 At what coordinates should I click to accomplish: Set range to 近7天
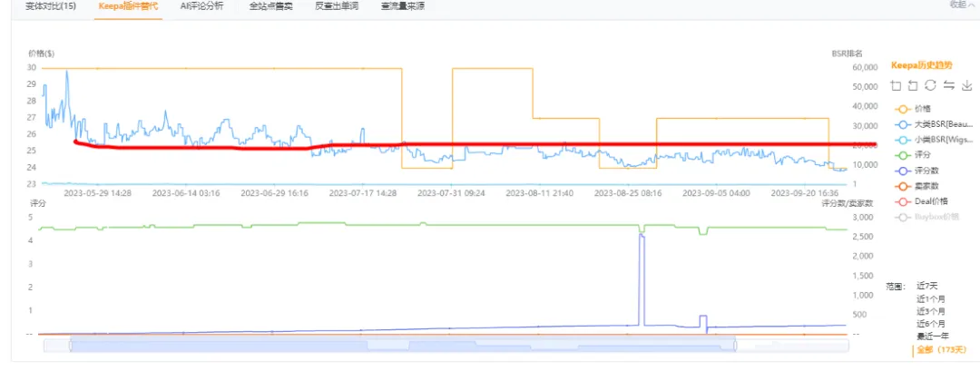coord(927,286)
